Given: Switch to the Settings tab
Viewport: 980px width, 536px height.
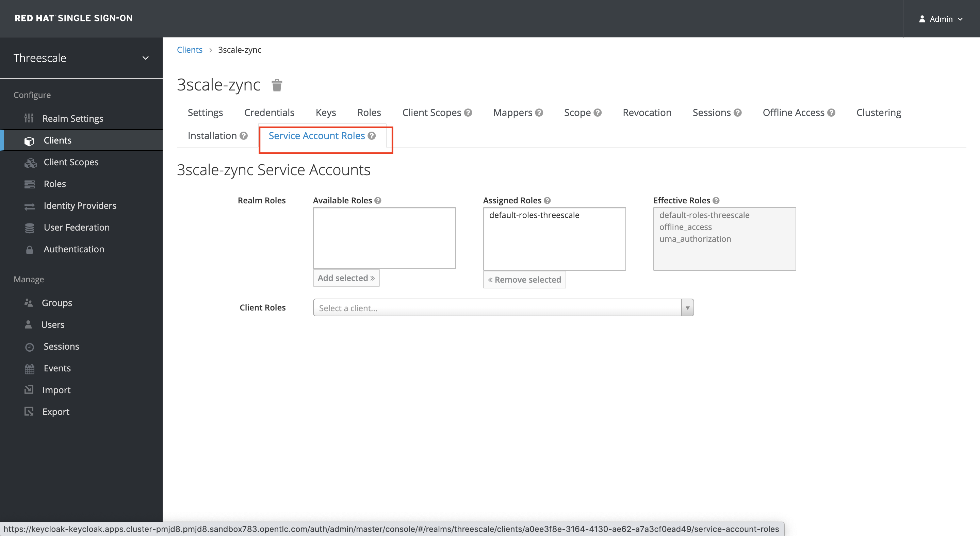Looking at the screenshot, I should tap(206, 112).
